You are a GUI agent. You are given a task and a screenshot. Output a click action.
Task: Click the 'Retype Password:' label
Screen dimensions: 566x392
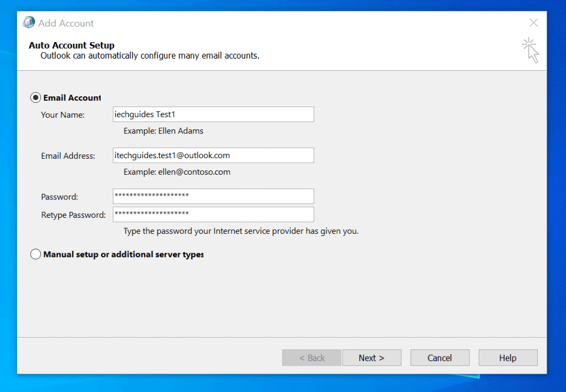(74, 215)
